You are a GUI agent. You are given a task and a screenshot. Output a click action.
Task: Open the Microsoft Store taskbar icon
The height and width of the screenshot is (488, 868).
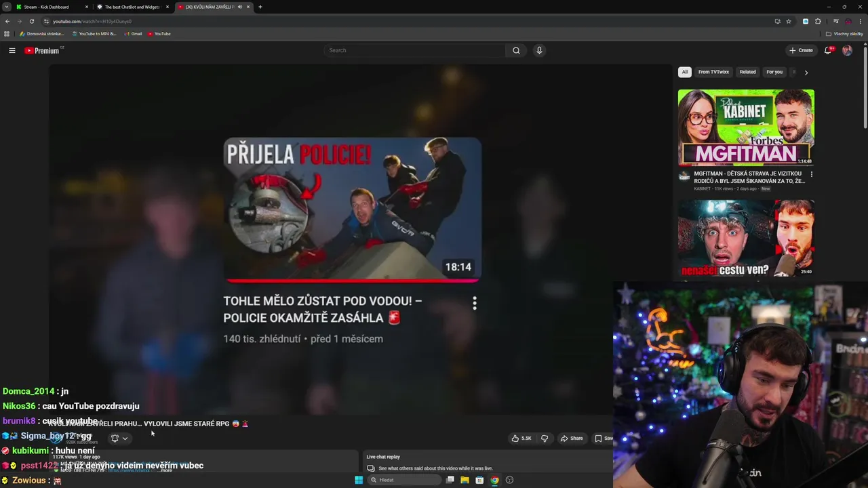click(x=479, y=480)
